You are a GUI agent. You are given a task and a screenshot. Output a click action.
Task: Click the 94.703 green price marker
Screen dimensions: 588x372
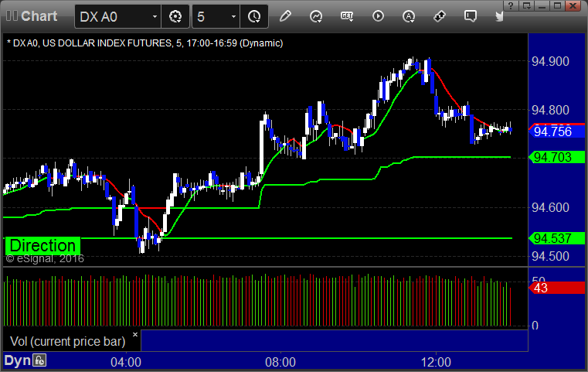pyautogui.click(x=556, y=157)
